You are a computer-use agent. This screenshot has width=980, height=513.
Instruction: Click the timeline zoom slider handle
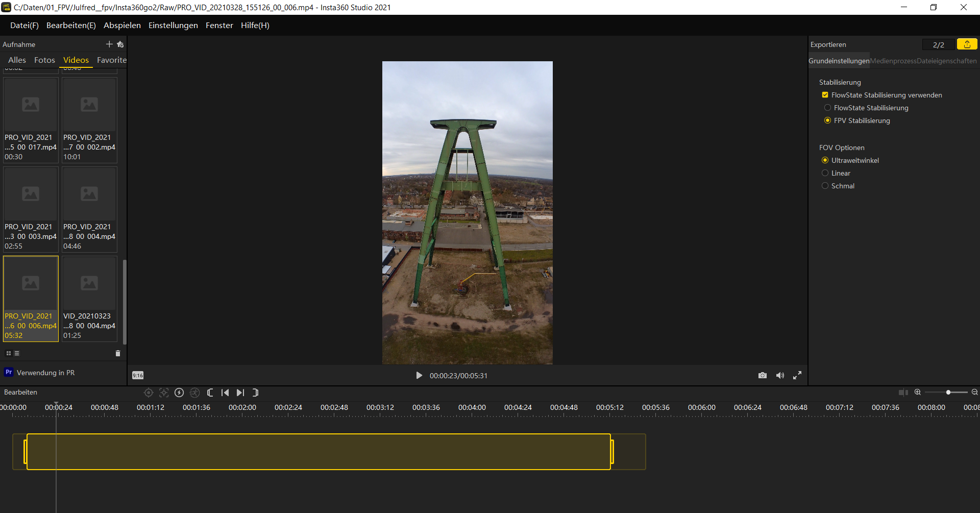948,392
